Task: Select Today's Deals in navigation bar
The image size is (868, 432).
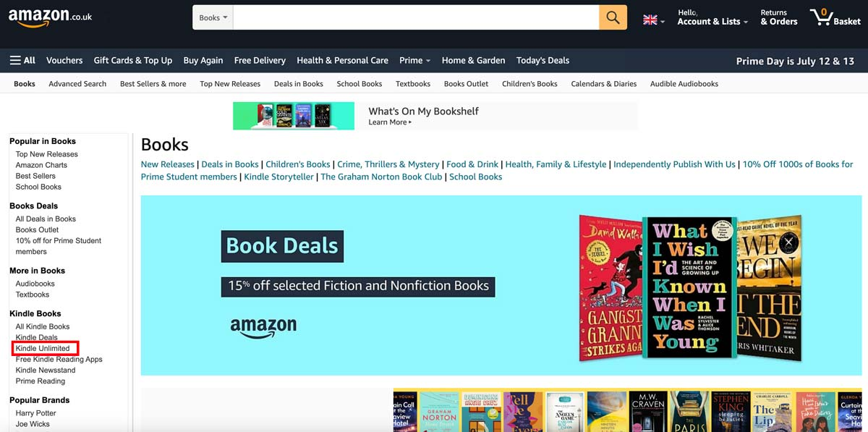Action: 542,61
